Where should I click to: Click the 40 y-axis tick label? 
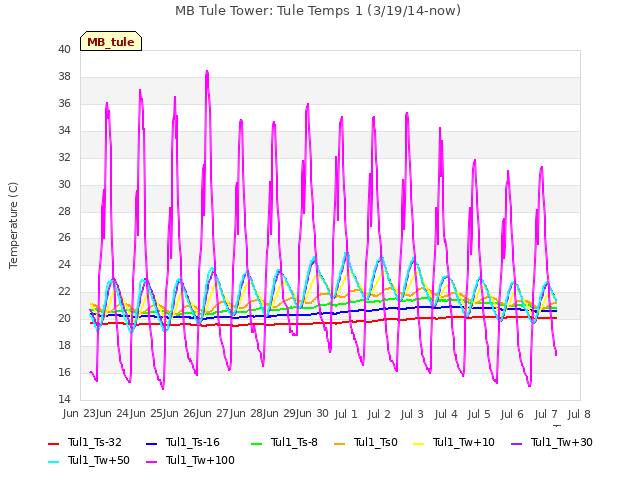(64, 50)
